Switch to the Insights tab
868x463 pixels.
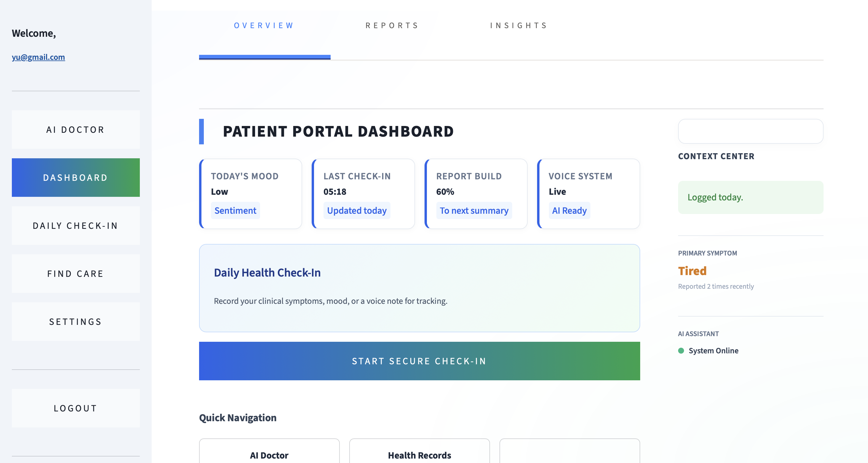click(518, 25)
